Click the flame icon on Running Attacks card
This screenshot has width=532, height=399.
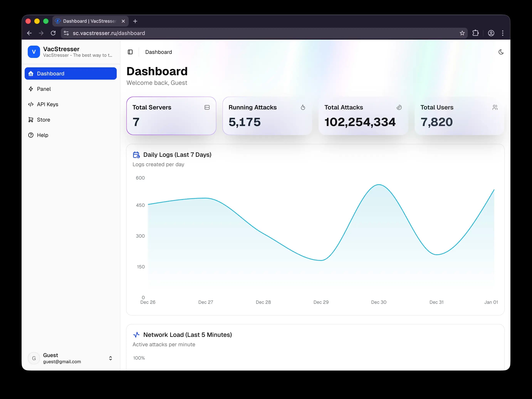(x=303, y=107)
